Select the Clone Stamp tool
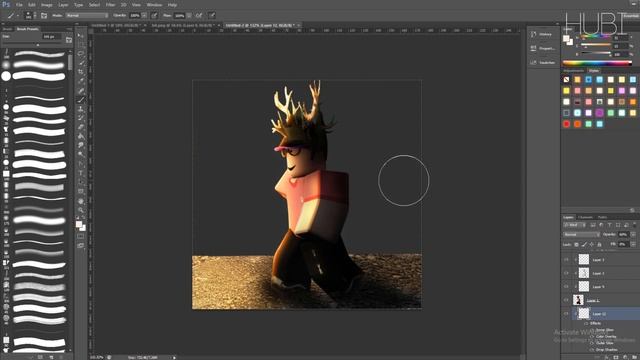 pyautogui.click(x=81, y=109)
